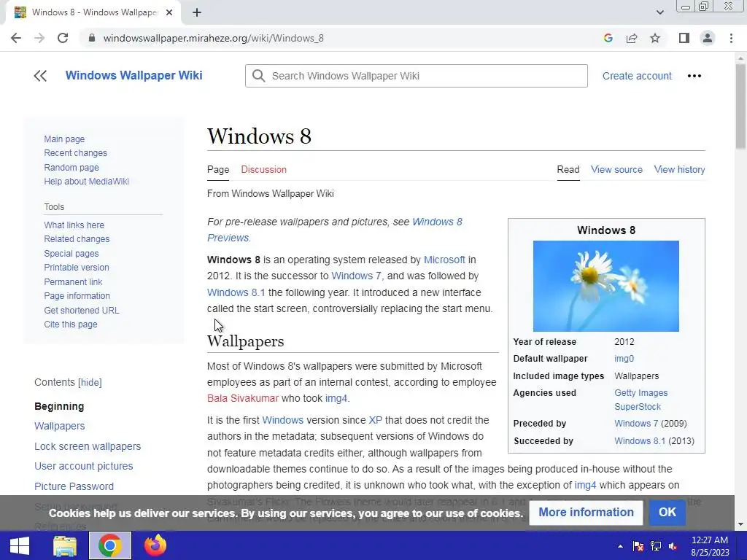The image size is (747, 560).
Task: Open File Explorer from taskbar
Action: pyautogui.click(x=65, y=545)
